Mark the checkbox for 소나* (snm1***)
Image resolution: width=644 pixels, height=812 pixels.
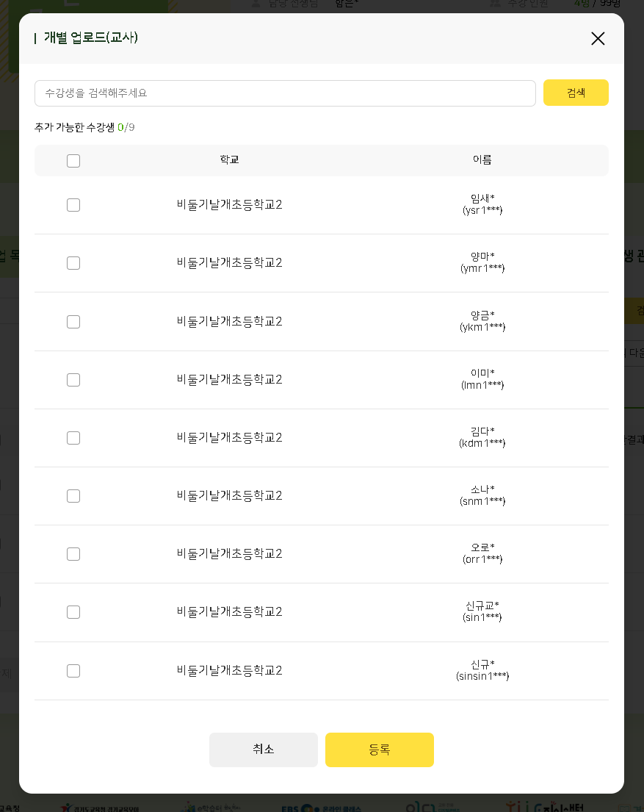[73, 496]
